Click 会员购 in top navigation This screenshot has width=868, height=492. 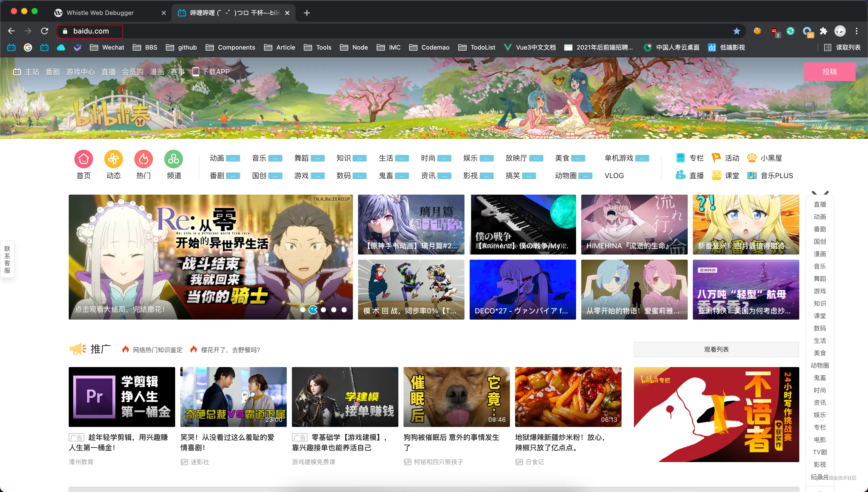133,72
